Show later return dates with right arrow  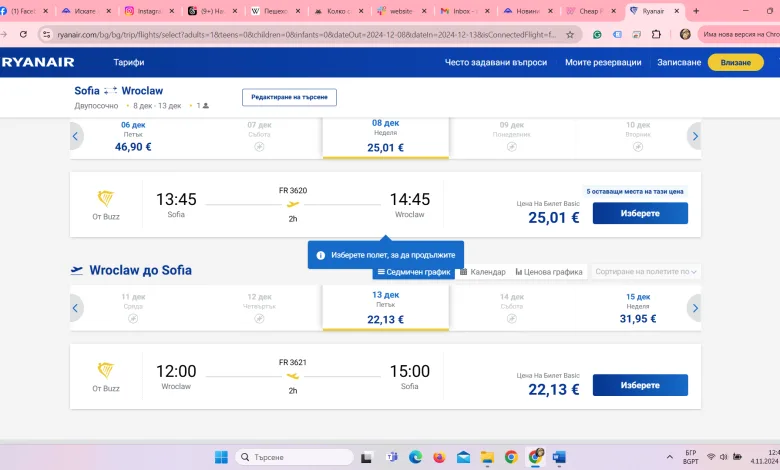coord(695,308)
